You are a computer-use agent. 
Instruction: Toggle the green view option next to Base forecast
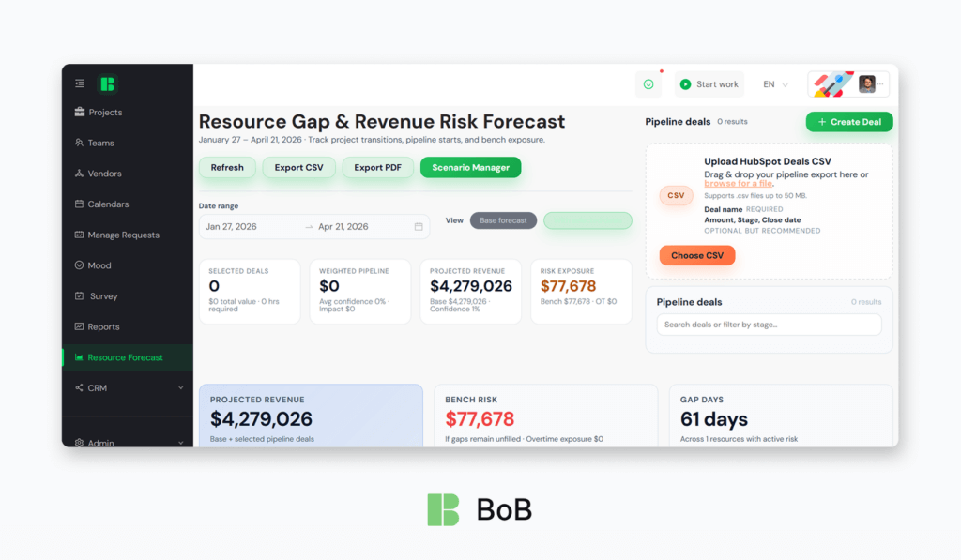(x=587, y=220)
